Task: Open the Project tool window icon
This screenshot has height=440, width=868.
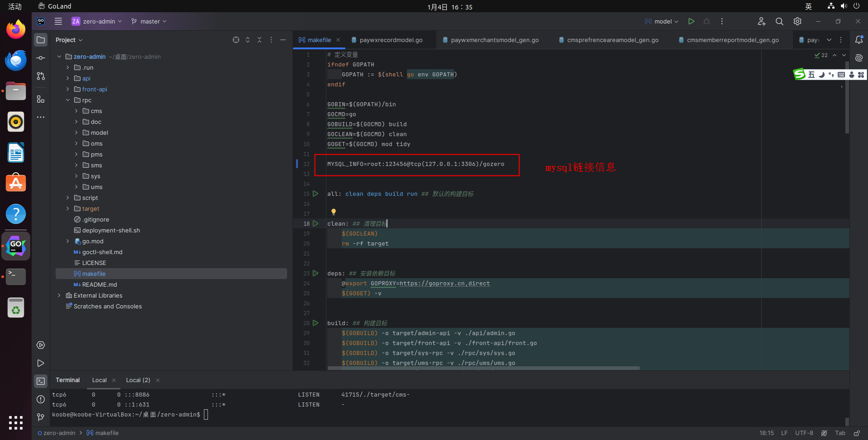Action: [x=41, y=40]
